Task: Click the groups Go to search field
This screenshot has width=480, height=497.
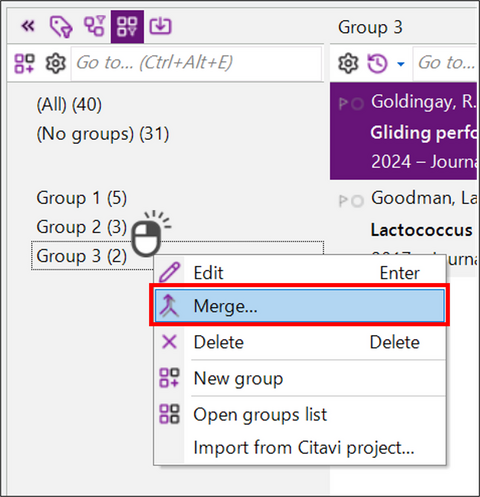Action: tap(196, 63)
